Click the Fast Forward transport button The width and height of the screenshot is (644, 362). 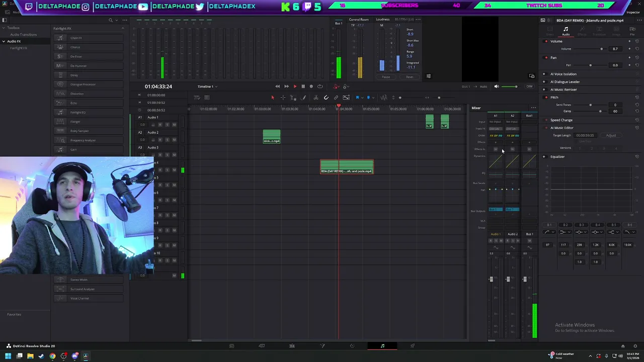point(286,86)
